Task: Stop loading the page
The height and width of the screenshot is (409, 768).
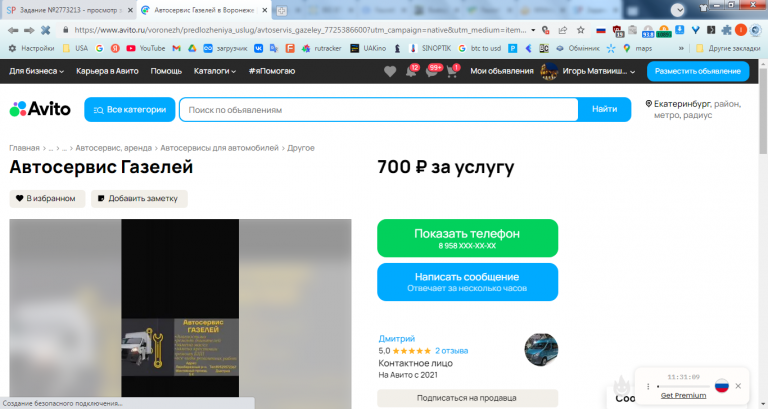Action: [46, 30]
